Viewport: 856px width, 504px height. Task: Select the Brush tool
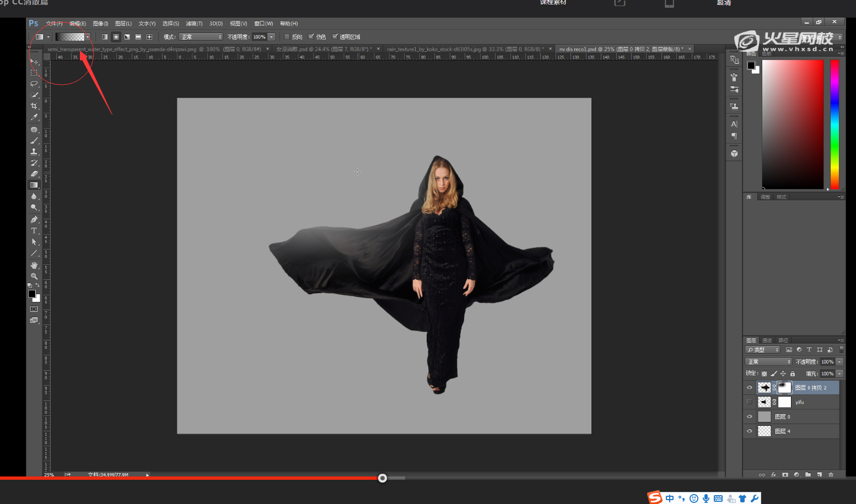(x=34, y=140)
